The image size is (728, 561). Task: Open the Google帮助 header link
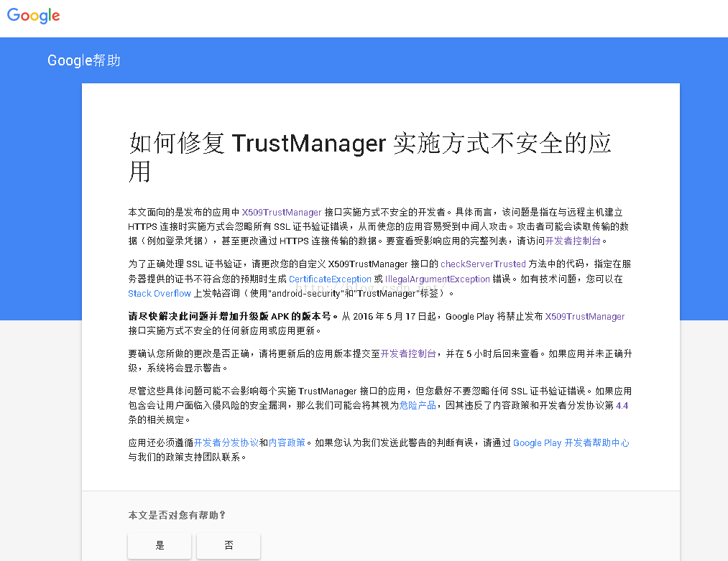click(84, 60)
